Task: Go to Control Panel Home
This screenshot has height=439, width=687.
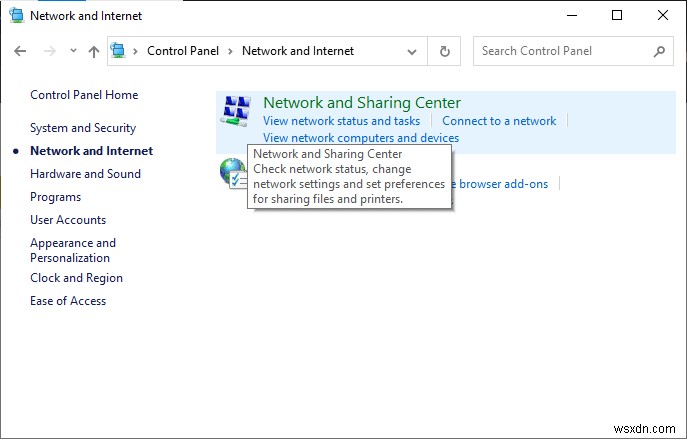Action: pos(84,95)
